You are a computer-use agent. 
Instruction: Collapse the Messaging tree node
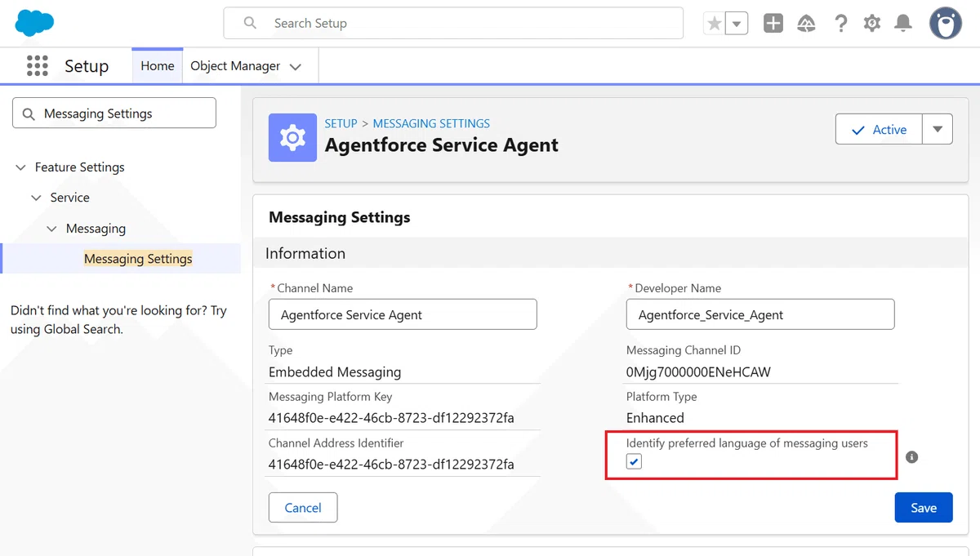[x=51, y=229]
